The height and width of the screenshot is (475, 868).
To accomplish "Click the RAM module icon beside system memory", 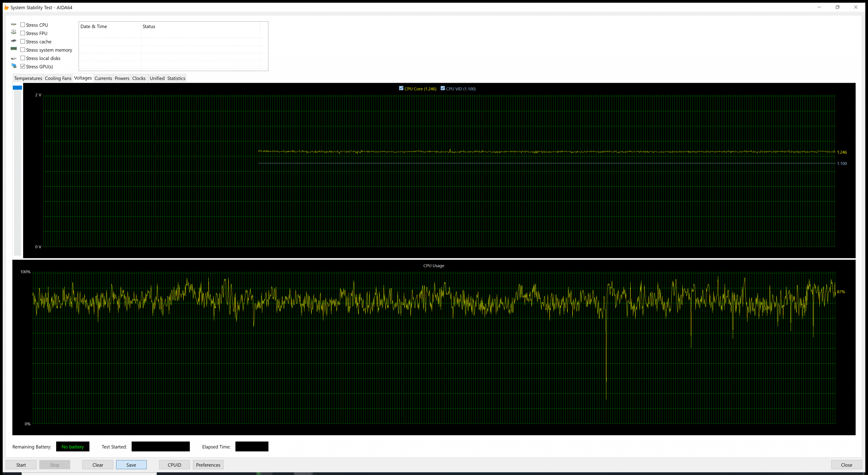I will pyautogui.click(x=14, y=49).
